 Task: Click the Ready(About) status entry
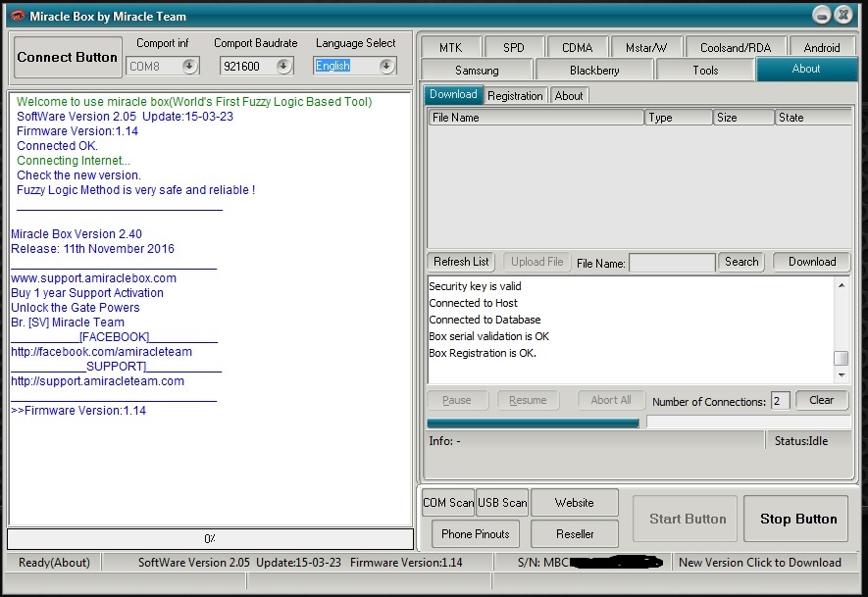(54, 562)
